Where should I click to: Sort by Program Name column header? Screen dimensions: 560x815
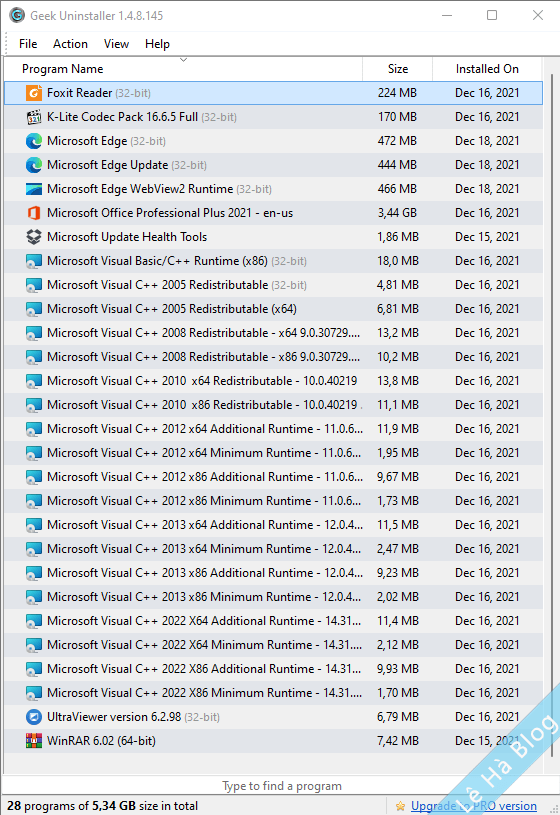point(183,69)
